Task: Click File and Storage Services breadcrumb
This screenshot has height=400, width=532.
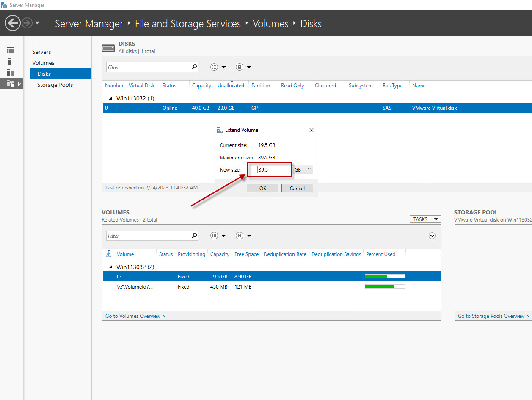Action: [188, 24]
